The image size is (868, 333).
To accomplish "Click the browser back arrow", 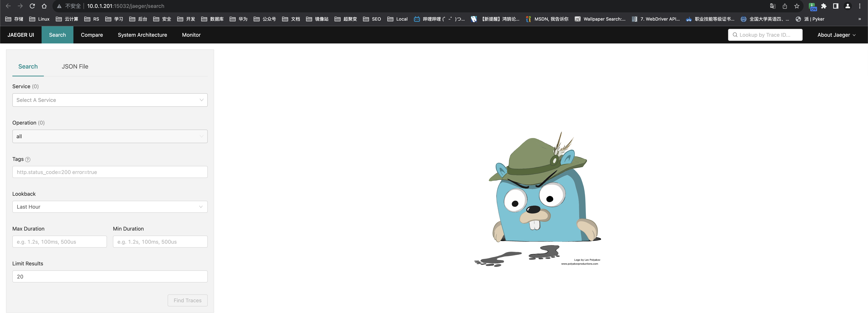I will coord(8,6).
